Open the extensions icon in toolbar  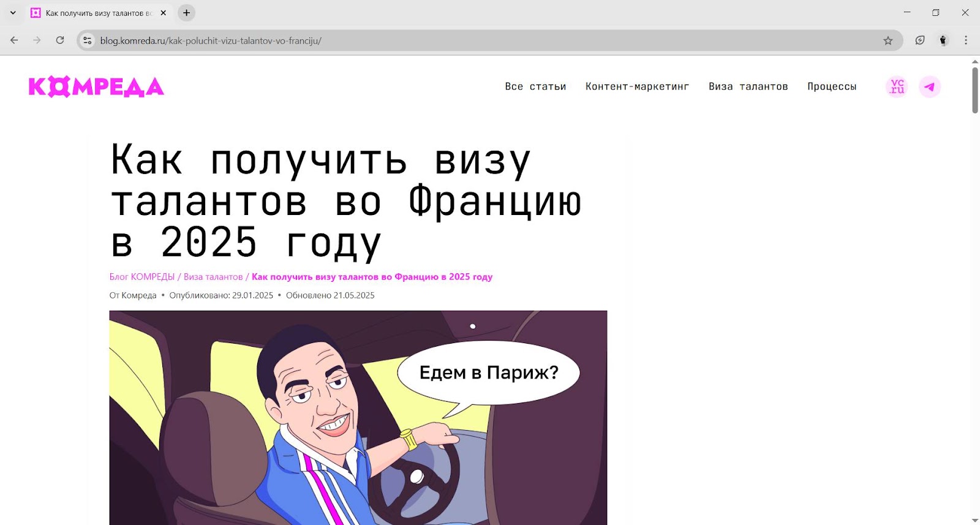[x=919, y=40]
